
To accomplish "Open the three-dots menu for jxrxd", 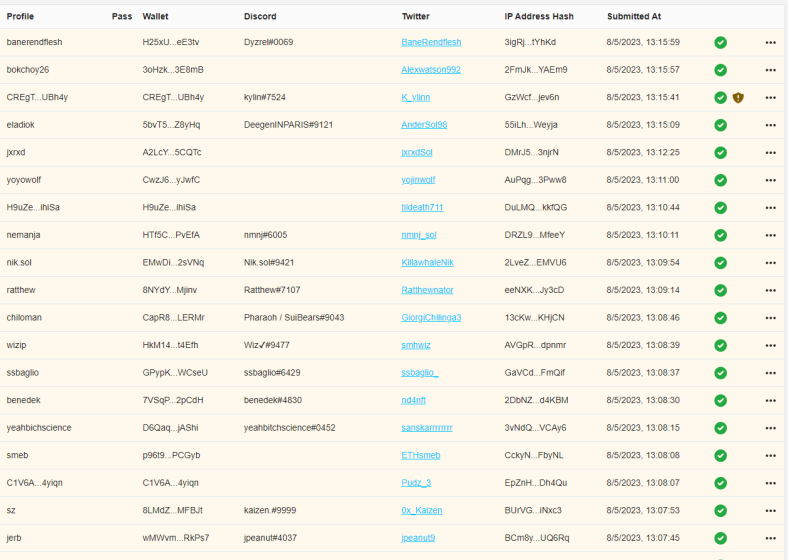I will [x=770, y=153].
